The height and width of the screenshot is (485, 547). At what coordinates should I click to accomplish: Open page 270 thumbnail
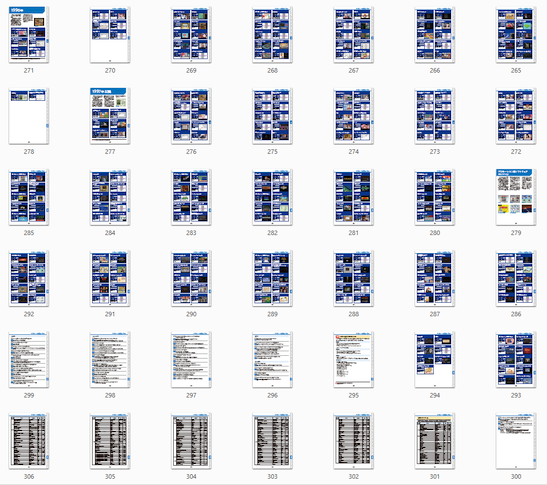click(110, 35)
